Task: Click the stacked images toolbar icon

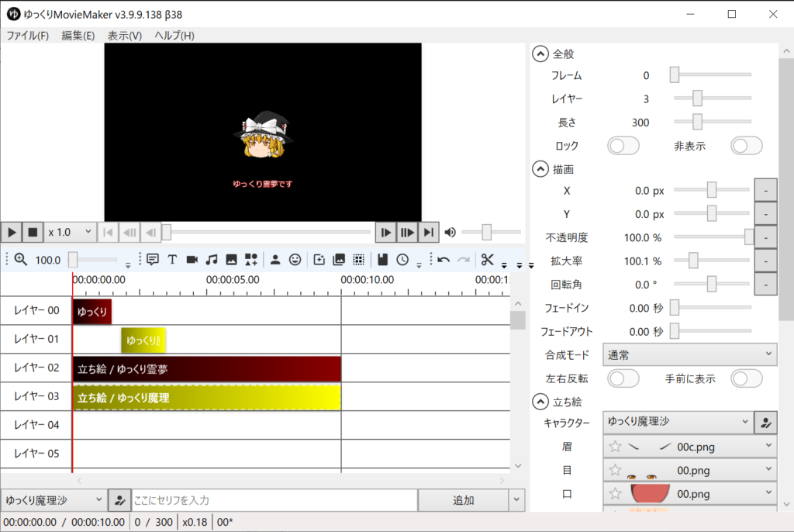Action: coord(339,260)
